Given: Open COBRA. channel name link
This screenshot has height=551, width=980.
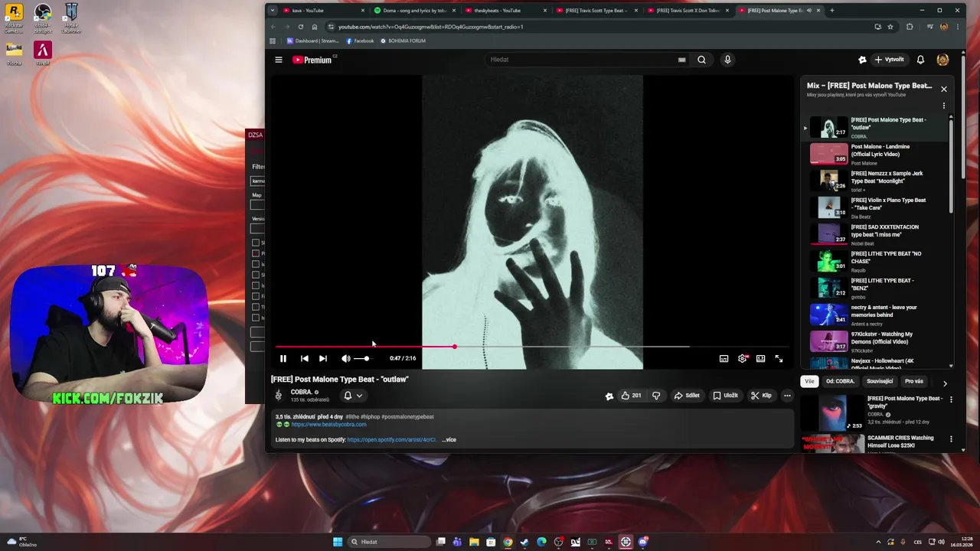Looking at the screenshot, I should tap(302, 393).
